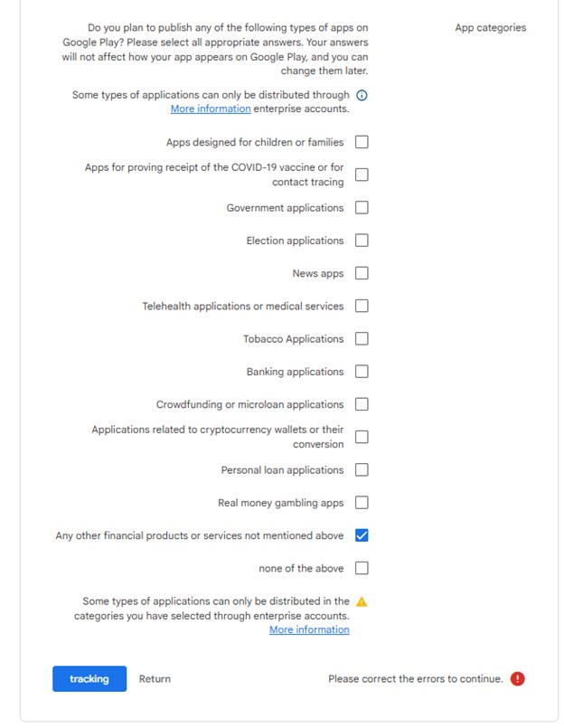Tick Telehealth applications or medical services

coord(362,307)
